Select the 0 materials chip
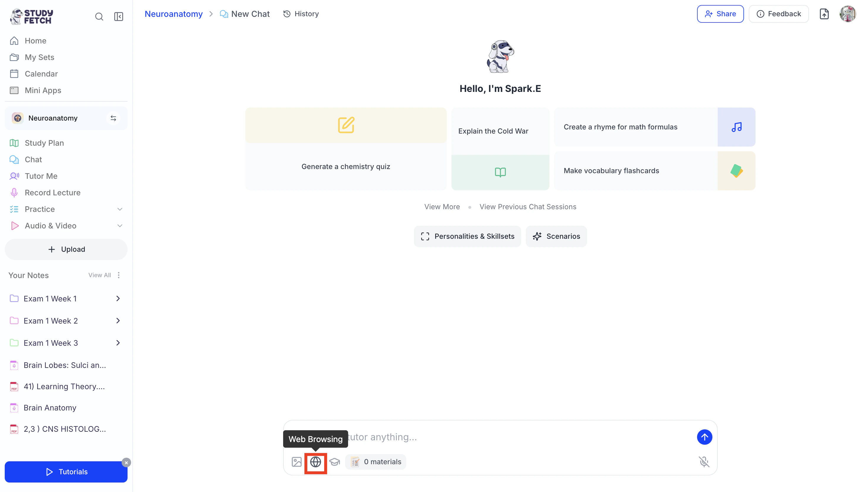 [x=376, y=462]
